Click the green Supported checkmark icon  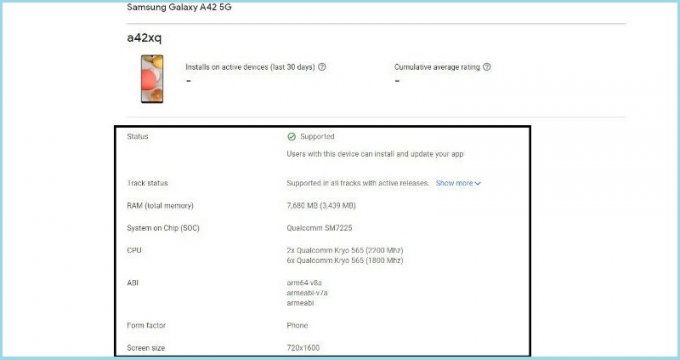tap(291, 137)
